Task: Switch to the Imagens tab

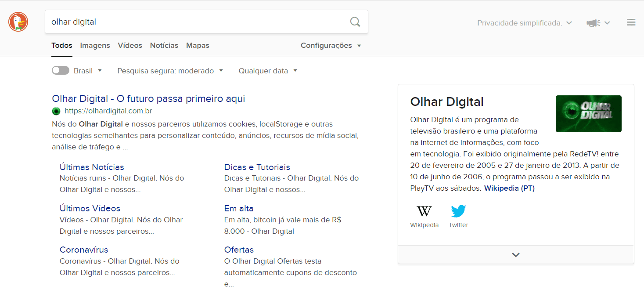Action: (x=95, y=45)
